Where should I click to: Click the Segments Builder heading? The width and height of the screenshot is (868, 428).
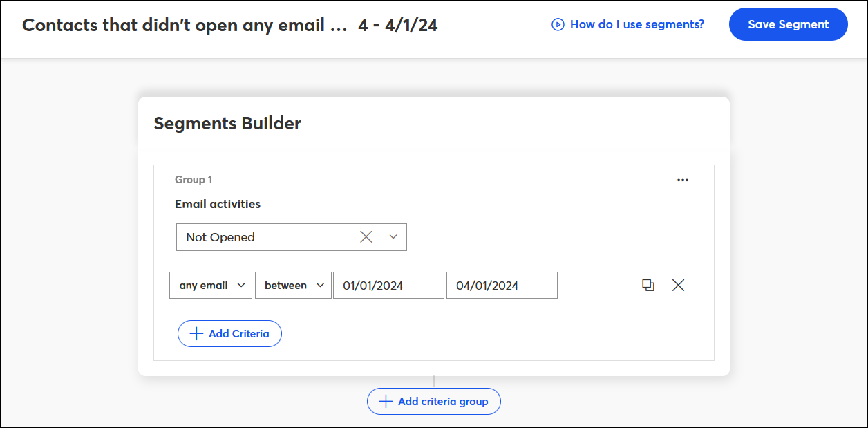(227, 124)
